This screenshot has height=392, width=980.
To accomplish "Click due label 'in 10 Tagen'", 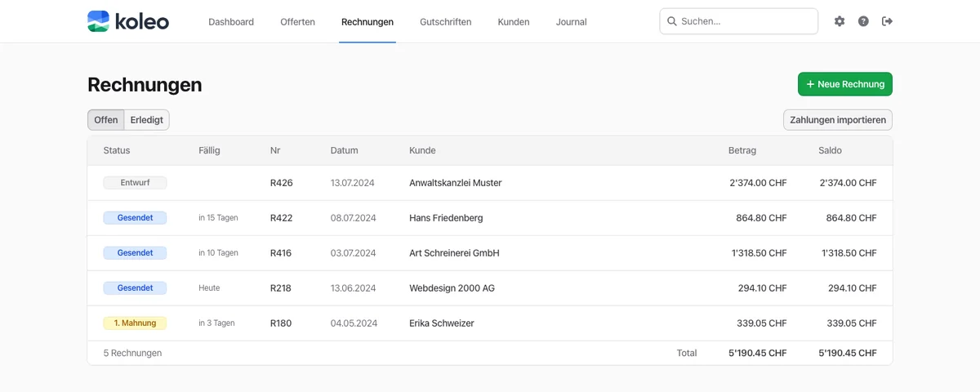I will click(x=218, y=253).
